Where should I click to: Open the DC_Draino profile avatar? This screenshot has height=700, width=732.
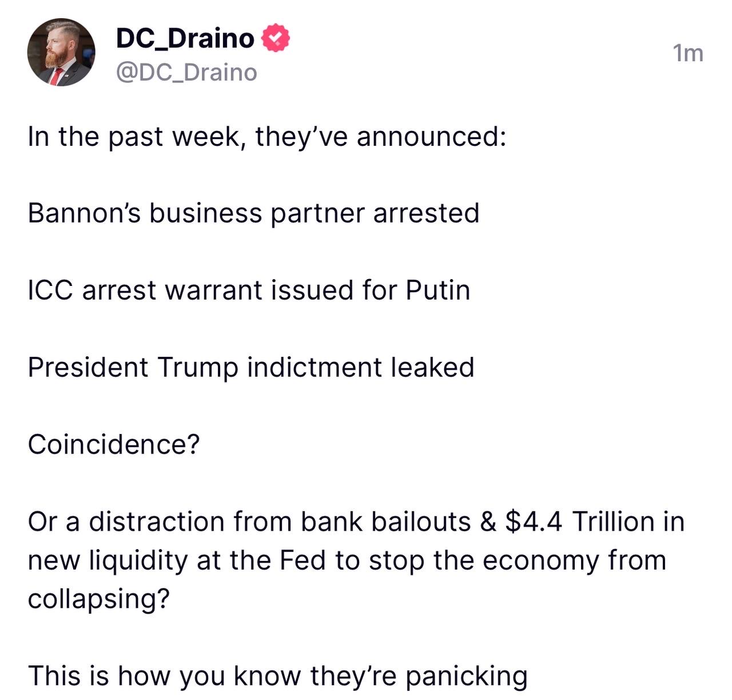click(x=61, y=52)
